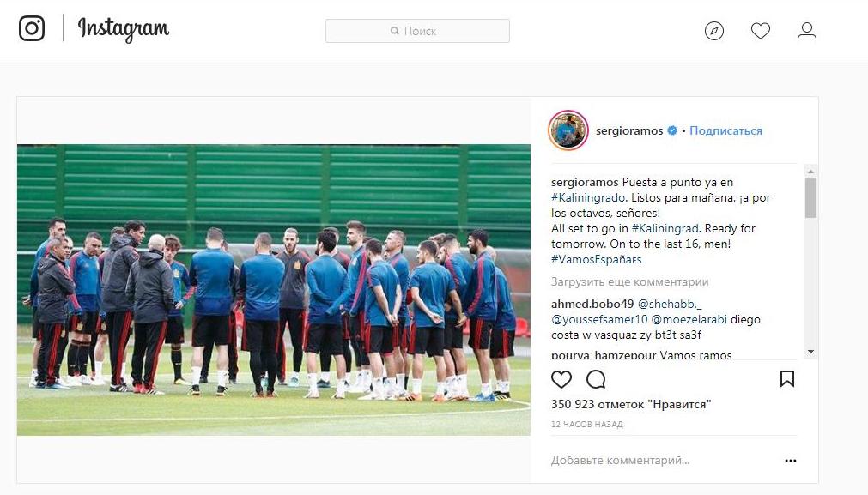Click the Подписаться follow link

[x=725, y=130]
